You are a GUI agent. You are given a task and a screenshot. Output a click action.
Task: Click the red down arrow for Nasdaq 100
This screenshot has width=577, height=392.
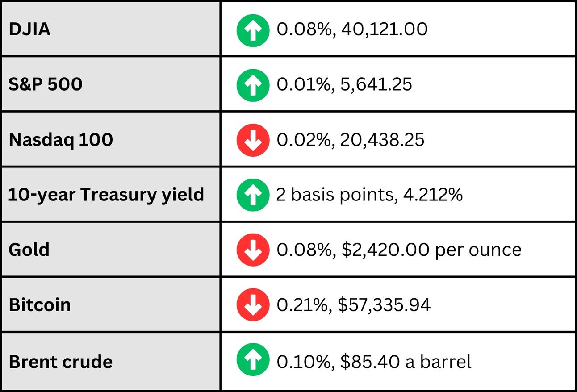tap(253, 140)
